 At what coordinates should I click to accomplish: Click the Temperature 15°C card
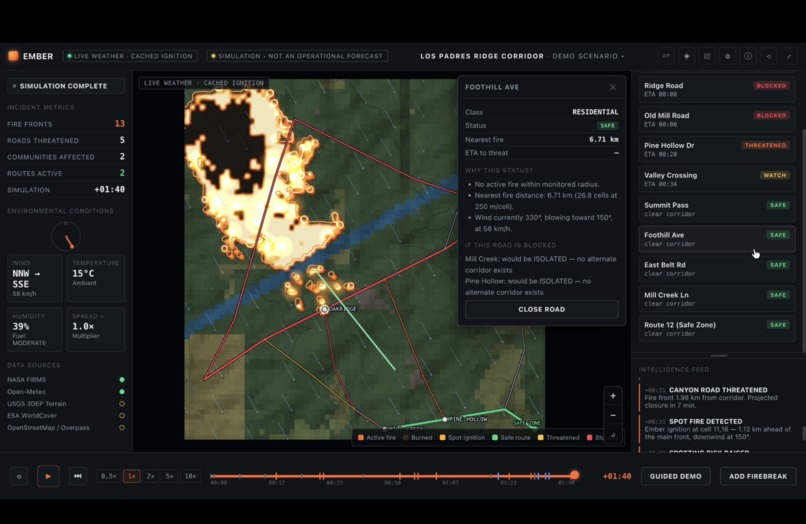[96, 278]
